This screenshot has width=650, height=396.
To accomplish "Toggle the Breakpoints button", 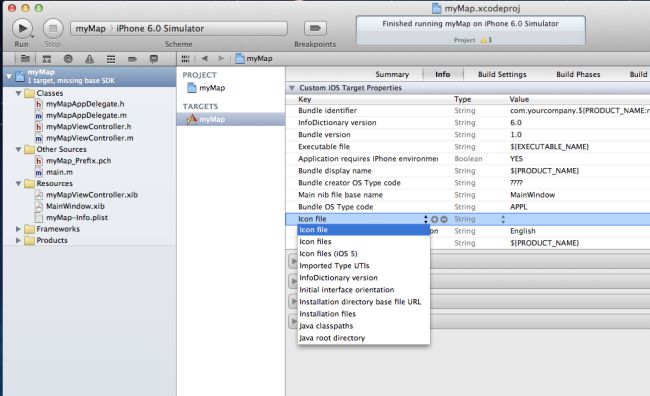I will (315, 28).
